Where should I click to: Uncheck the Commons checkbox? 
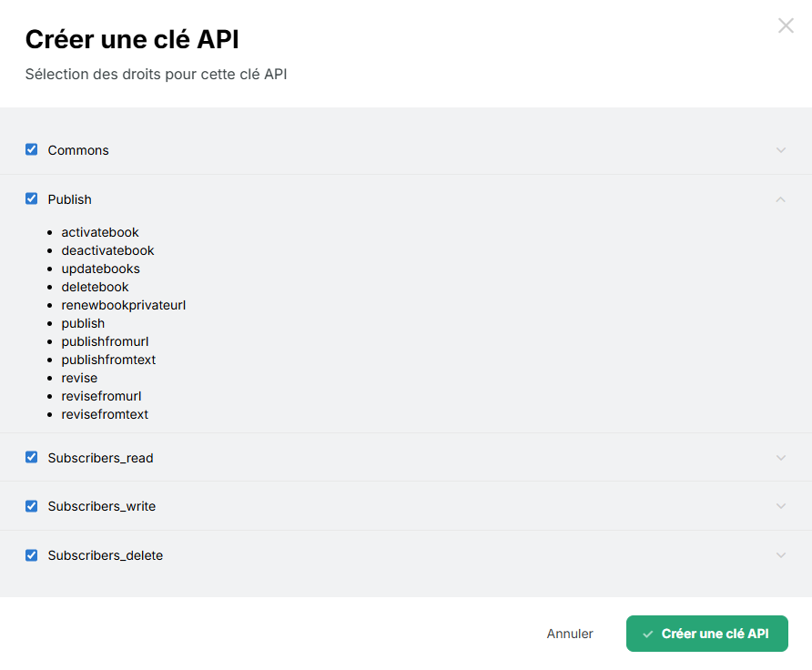tap(32, 149)
